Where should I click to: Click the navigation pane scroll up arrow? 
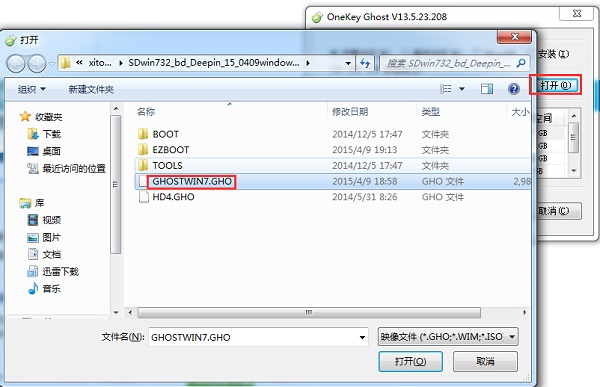tap(116, 109)
